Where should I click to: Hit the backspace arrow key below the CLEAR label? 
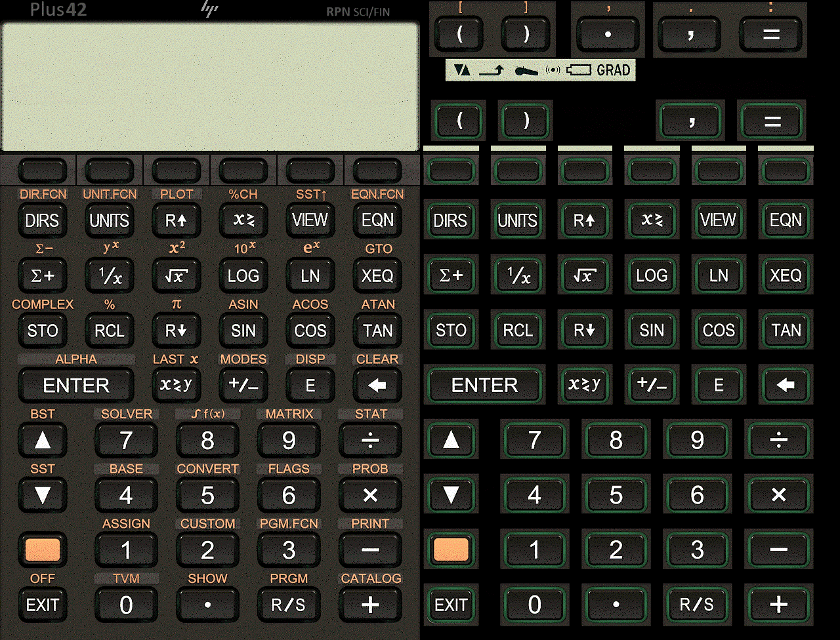[377, 385]
